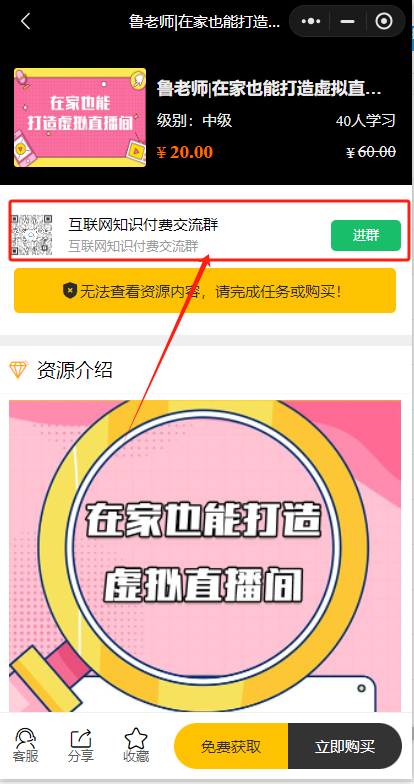Click the 互联网知识付费交流群 group title

pos(144,225)
